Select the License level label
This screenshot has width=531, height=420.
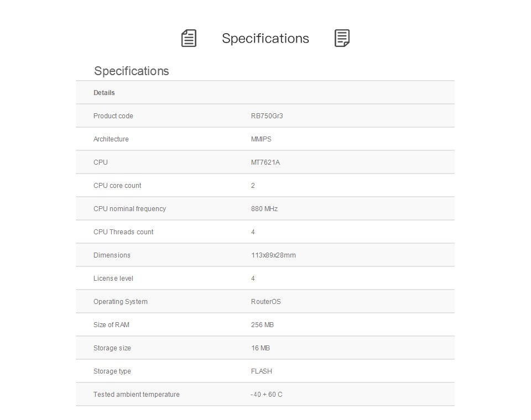coord(113,279)
